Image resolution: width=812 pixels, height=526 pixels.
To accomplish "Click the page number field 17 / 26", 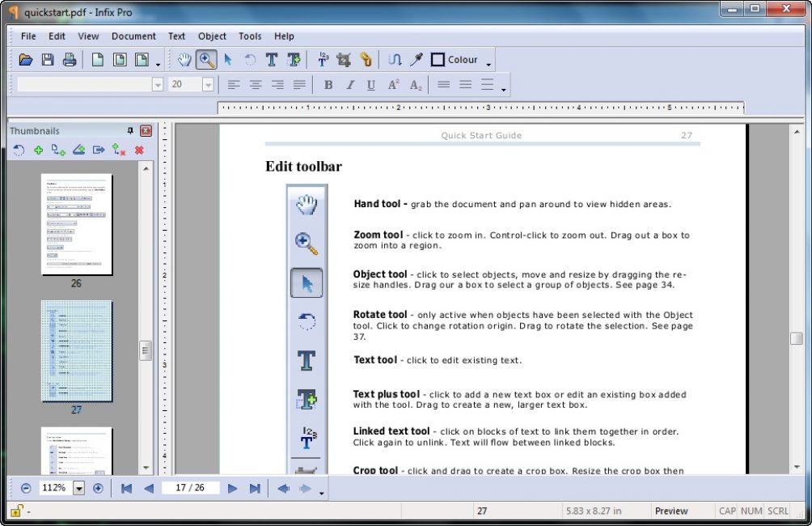I will [190, 488].
